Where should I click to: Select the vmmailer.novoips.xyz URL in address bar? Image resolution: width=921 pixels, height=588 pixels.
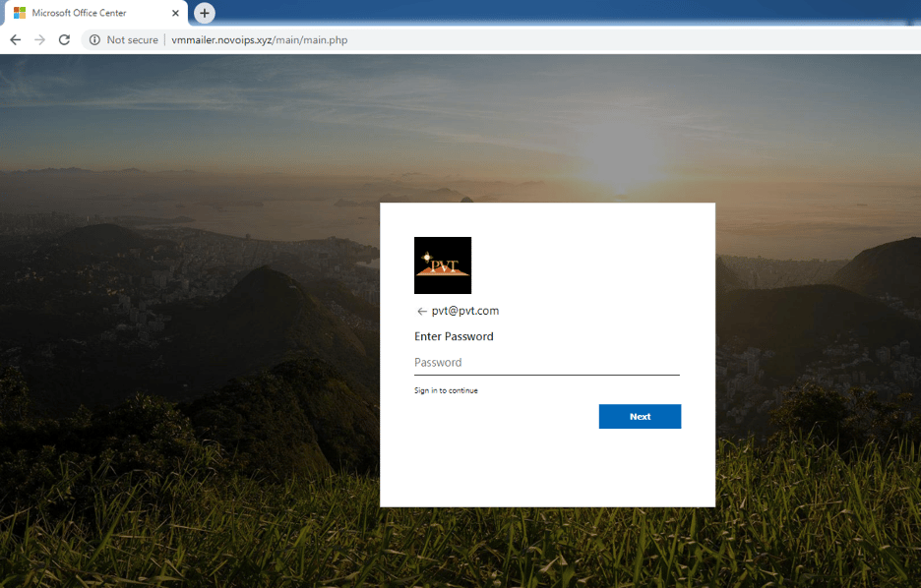point(259,40)
